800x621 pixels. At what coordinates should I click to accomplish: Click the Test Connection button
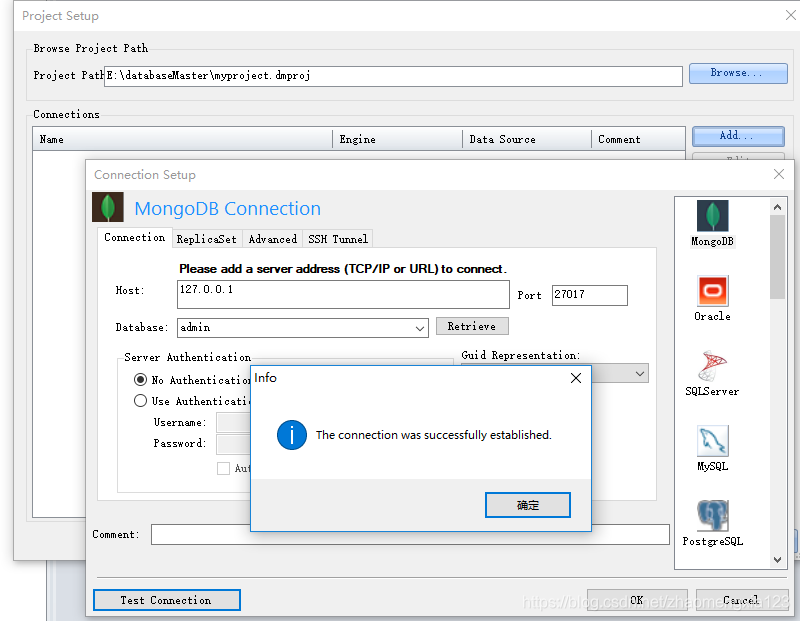click(x=166, y=600)
